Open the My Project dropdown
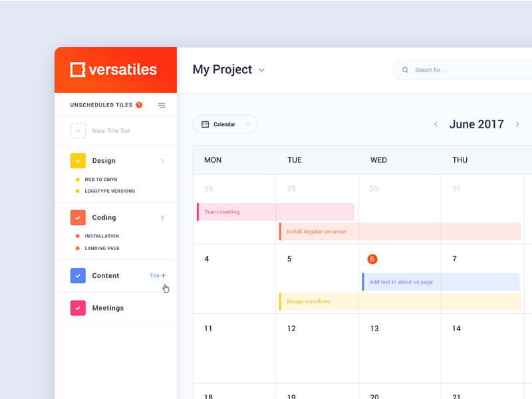 point(261,70)
